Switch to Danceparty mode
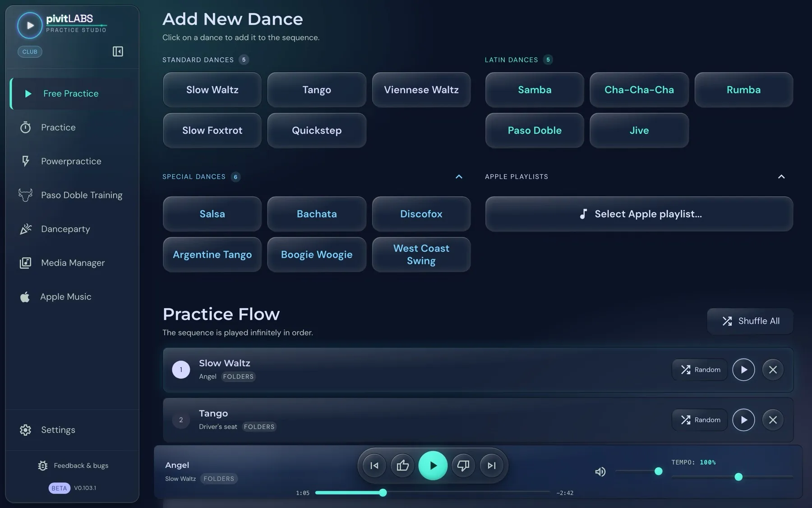The width and height of the screenshot is (812, 508). [72, 229]
